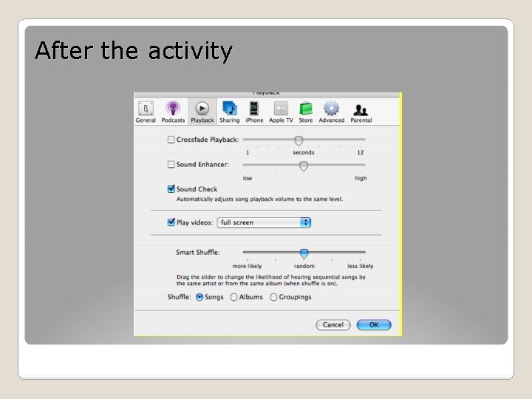The image size is (532, 399).
Task: Select the Groupings shuffle radio button
Action: coord(273,297)
